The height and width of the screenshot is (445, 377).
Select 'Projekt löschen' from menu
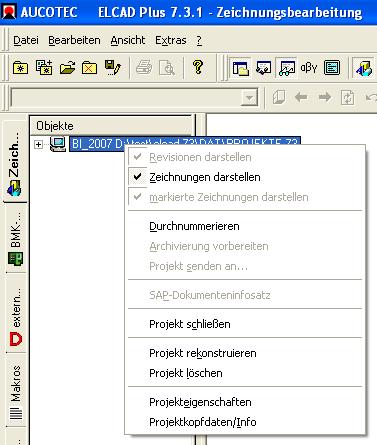245,373
